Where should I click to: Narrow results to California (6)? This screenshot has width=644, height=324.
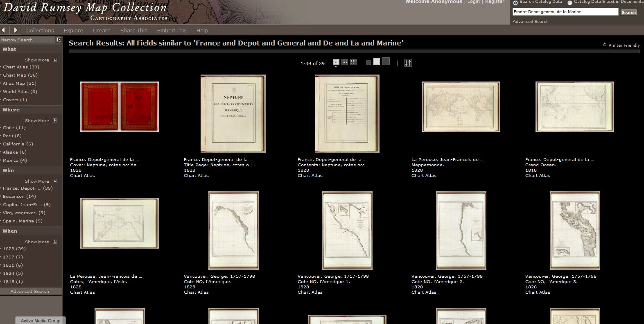[18, 144]
